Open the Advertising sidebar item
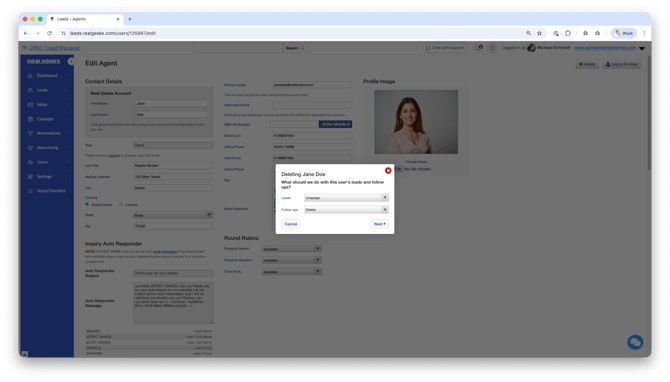670x382 pixels. click(47, 148)
